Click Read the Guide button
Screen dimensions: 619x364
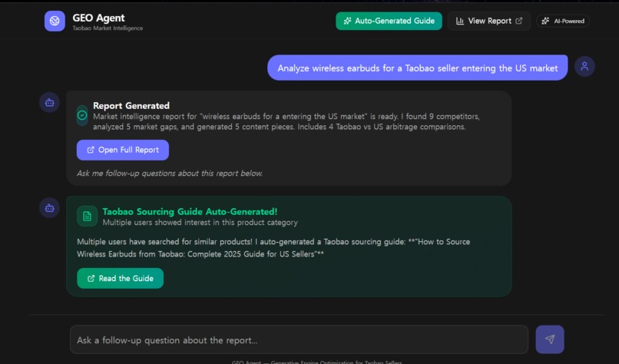click(120, 278)
